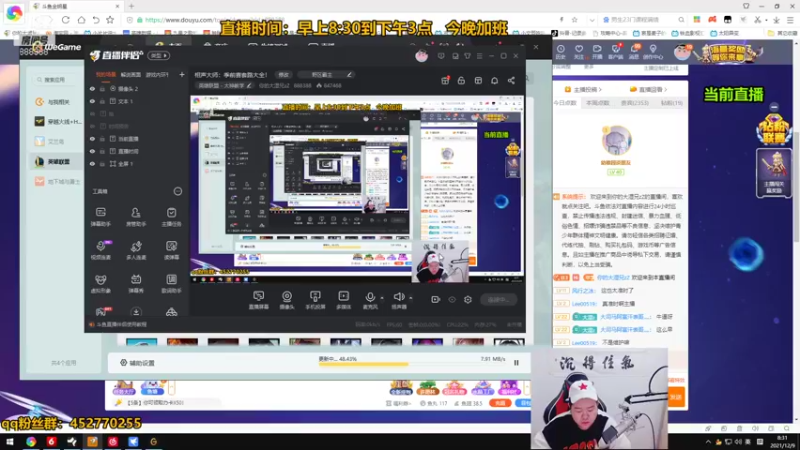Toggle visibility of 文本 1 source
800x450 pixels.
pyautogui.click(x=92, y=101)
